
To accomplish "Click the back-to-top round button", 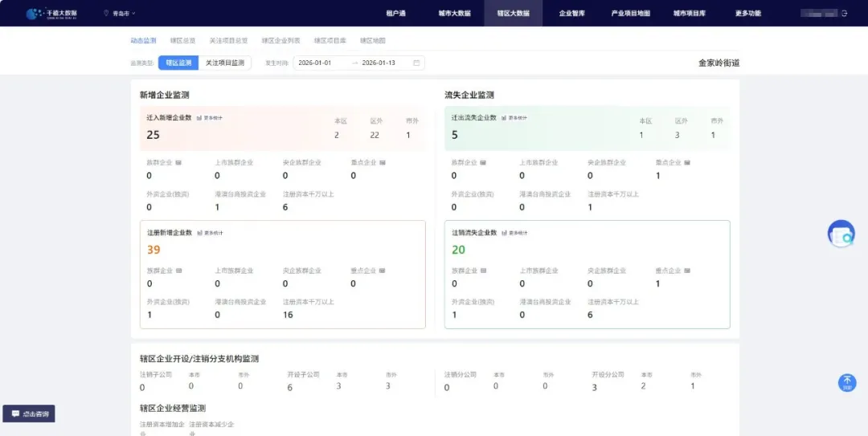I will (x=847, y=383).
